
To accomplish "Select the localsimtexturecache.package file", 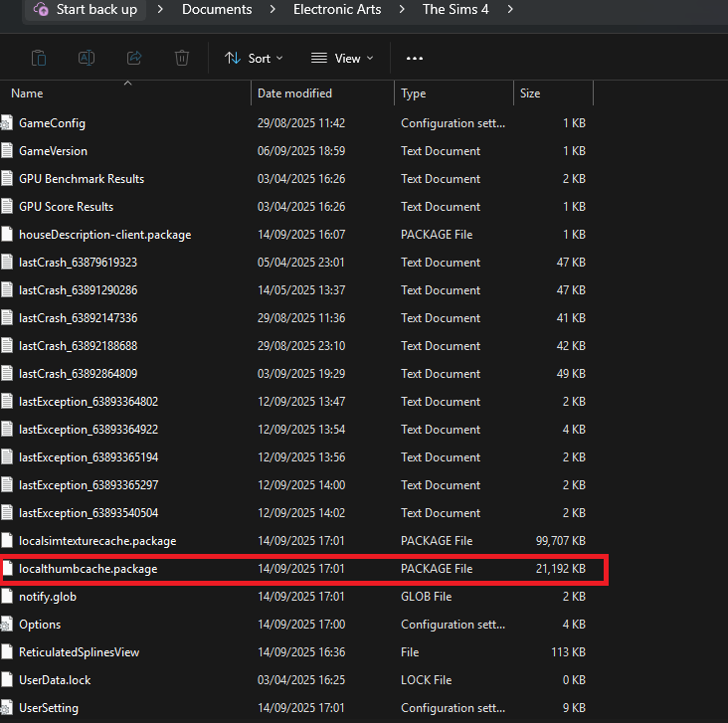I will tap(97, 541).
